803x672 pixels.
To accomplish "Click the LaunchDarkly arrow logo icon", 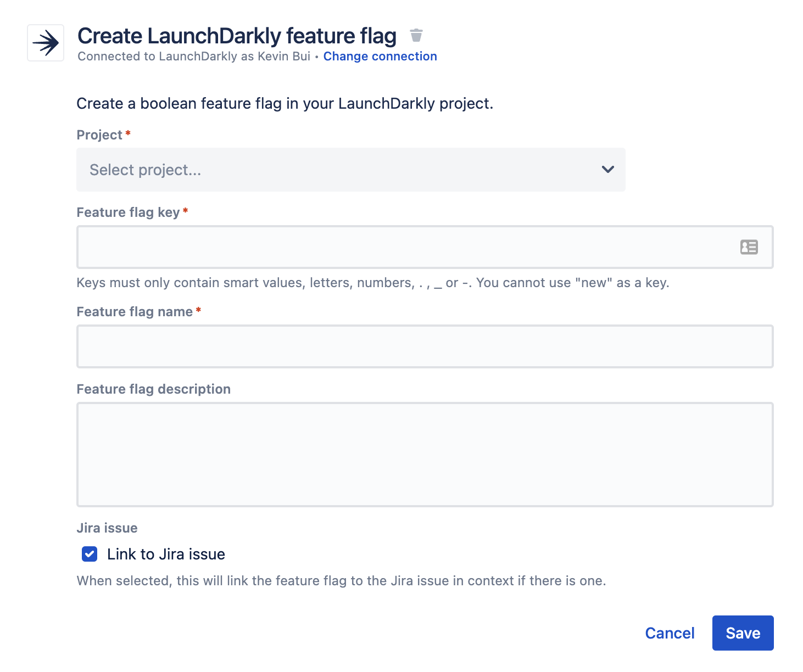I will click(46, 43).
